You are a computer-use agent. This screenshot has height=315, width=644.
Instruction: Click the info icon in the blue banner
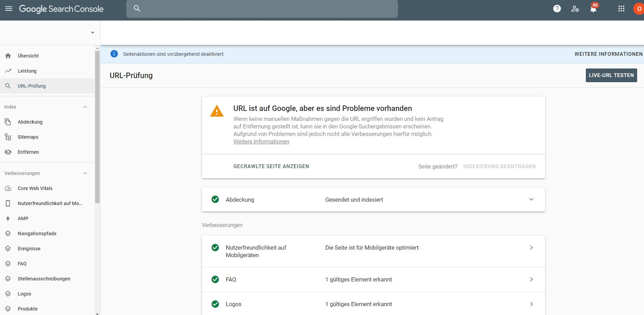pyautogui.click(x=114, y=54)
